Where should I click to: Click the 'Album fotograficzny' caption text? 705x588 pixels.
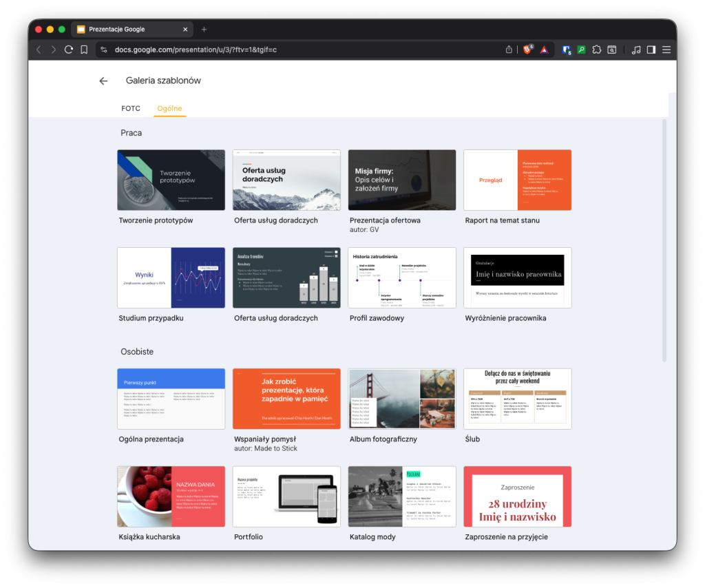pos(383,439)
